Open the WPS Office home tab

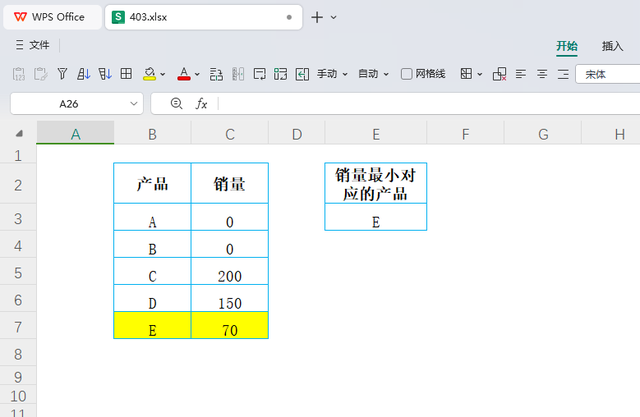point(52,17)
